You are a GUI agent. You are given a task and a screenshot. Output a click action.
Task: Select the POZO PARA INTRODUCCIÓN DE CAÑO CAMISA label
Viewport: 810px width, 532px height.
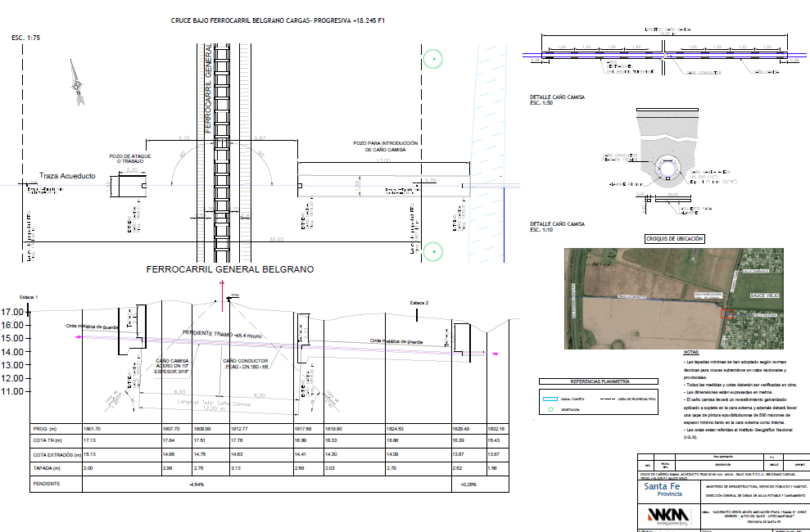pos(386,147)
